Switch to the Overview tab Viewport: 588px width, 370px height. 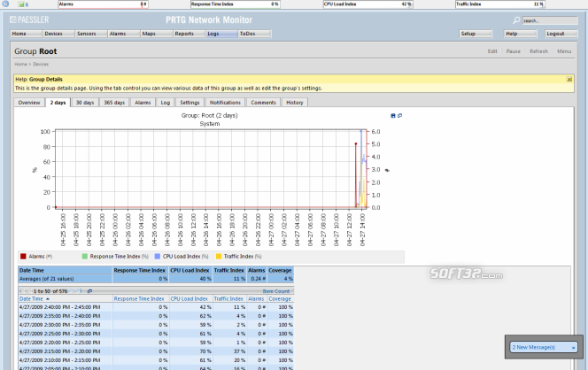click(x=29, y=103)
